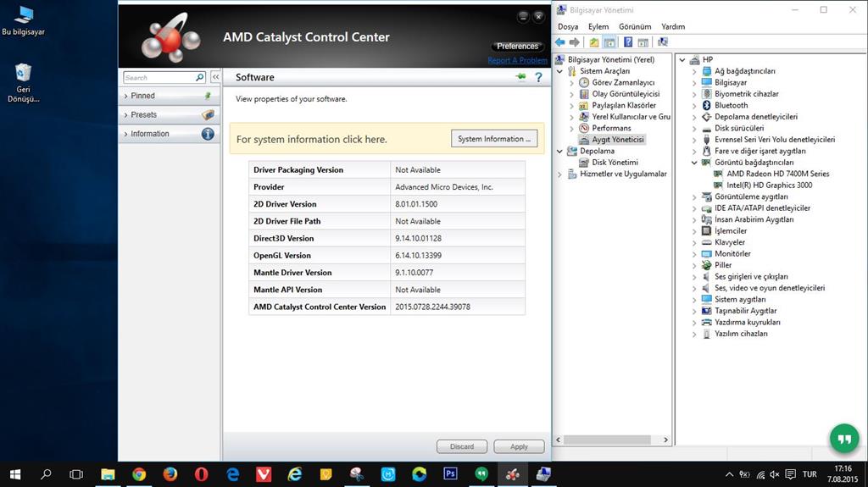Open the Preferences button
The width and height of the screenshot is (868, 487).
point(518,46)
